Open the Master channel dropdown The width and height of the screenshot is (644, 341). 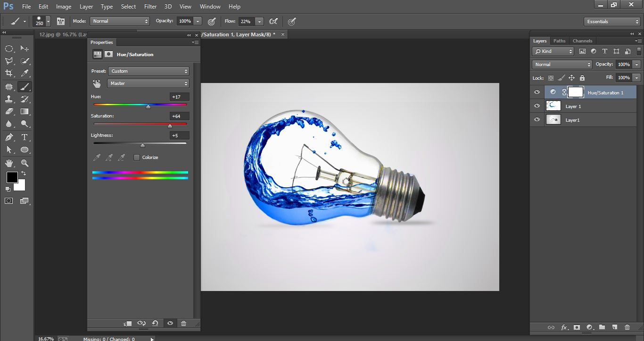click(149, 83)
